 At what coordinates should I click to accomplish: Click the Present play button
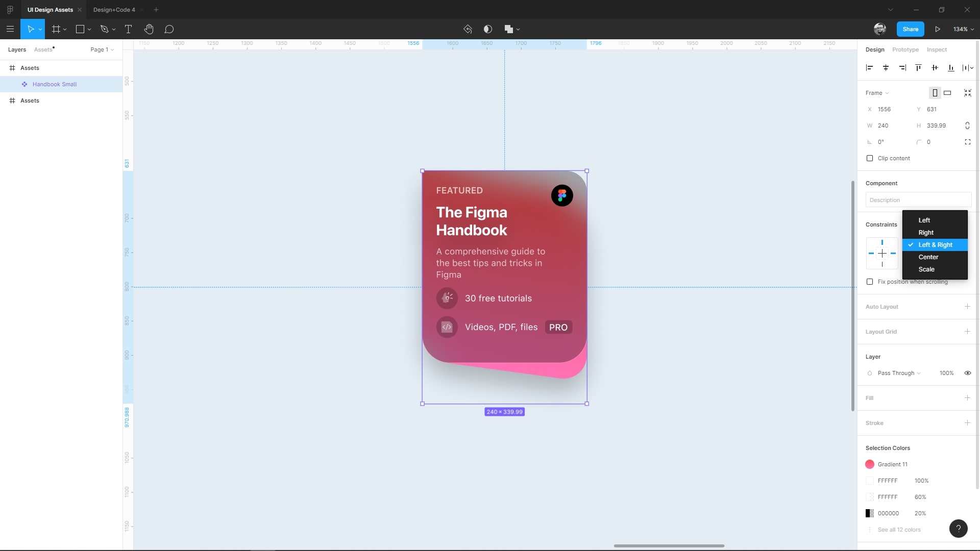(938, 29)
